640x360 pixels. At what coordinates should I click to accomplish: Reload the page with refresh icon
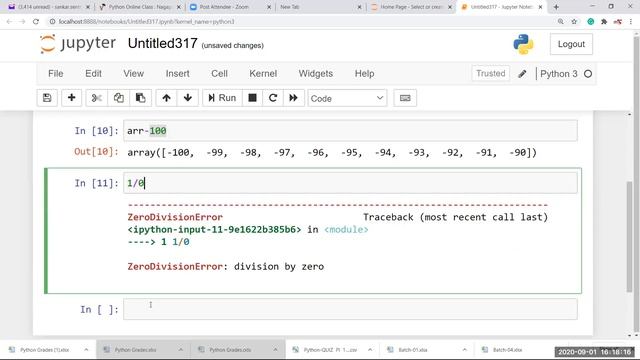coord(36,22)
